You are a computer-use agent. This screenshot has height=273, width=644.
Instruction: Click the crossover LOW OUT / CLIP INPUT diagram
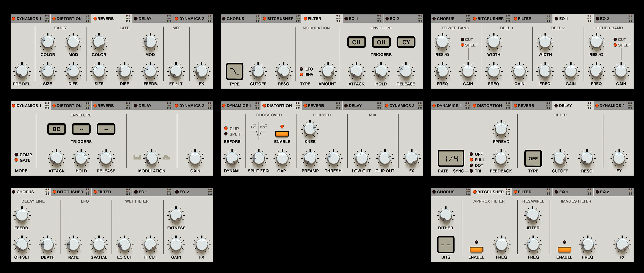pos(259,131)
